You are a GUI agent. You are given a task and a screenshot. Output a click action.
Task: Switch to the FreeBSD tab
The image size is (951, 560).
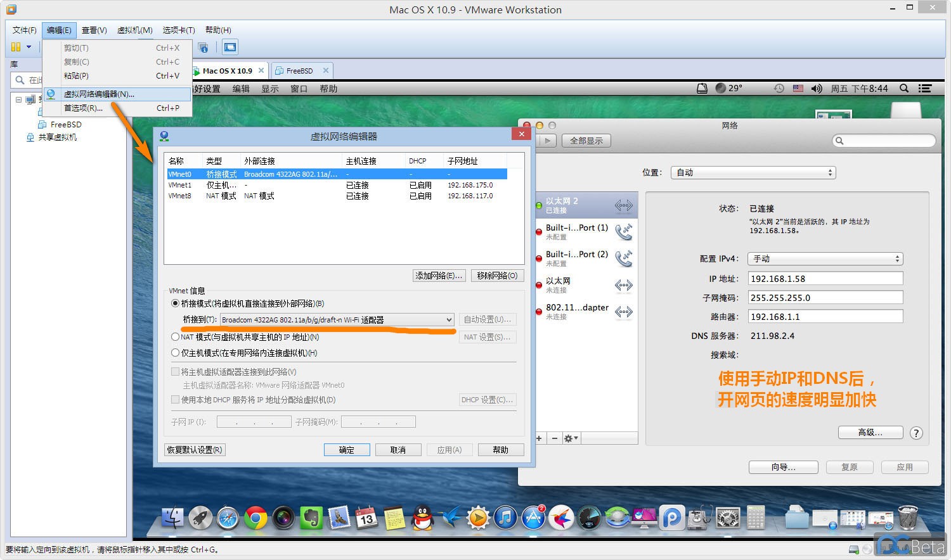pos(299,71)
